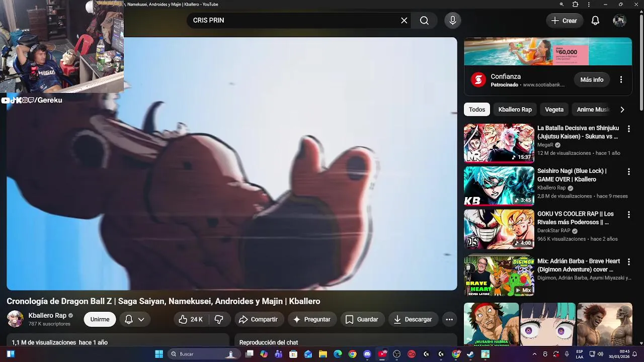Open OBS Studio from the taskbar
The width and height of the screenshot is (644, 362).
[x=397, y=354]
